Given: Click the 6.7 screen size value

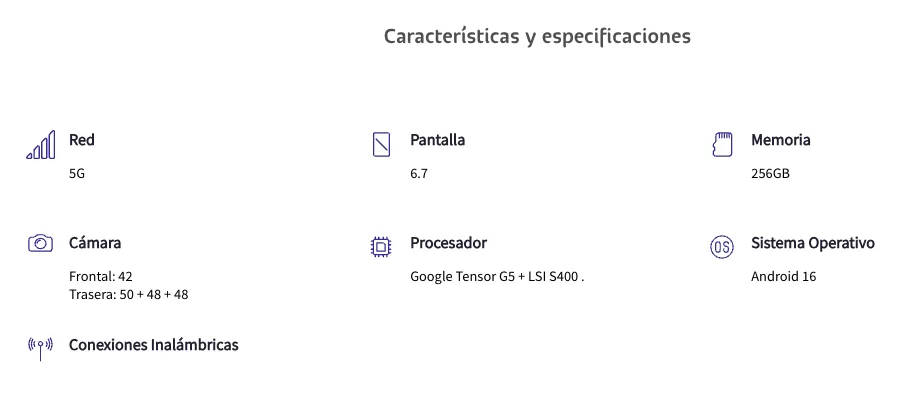Looking at the screenshot, I should click(419, 174).
